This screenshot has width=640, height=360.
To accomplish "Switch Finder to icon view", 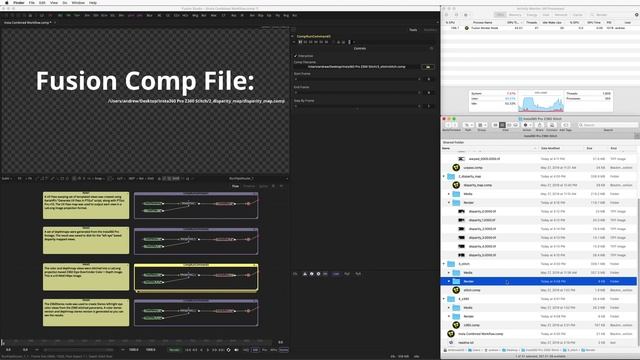I will point(495,125).
